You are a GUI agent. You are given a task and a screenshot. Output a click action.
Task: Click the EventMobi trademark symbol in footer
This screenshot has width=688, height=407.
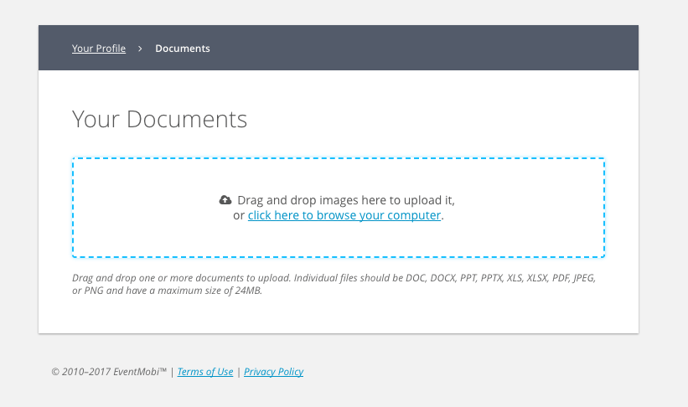point(163,369)
